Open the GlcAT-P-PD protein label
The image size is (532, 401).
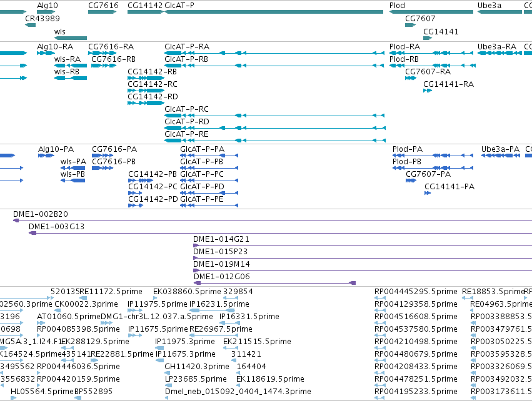(202, 186)
